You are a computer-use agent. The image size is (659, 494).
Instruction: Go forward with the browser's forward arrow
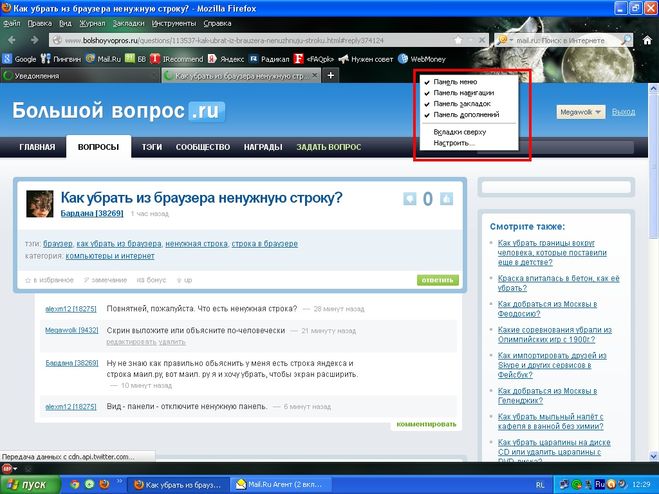coord(34,40)
